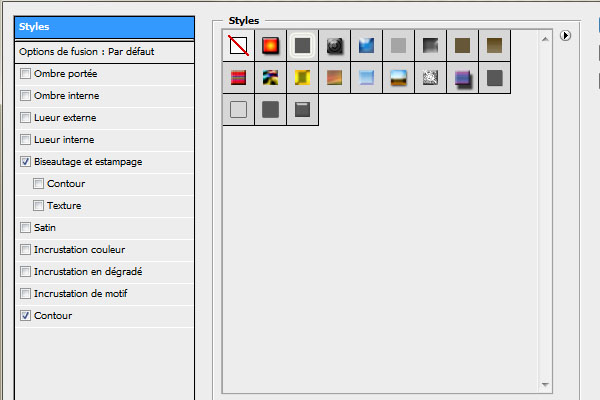Viewport: 600px width, 400px height.
Task: Check the Incrustation en dégradé checkbox
Action: (25, 271)
